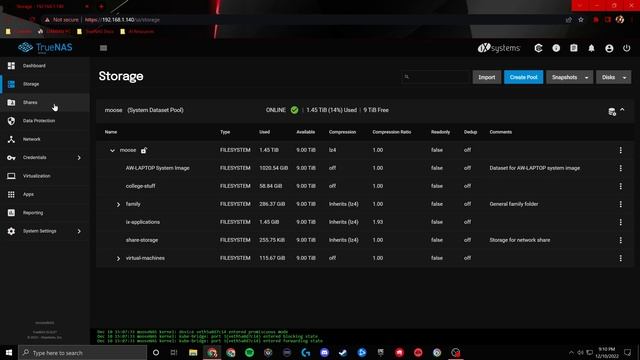Click the browser address bar URL

122,20
